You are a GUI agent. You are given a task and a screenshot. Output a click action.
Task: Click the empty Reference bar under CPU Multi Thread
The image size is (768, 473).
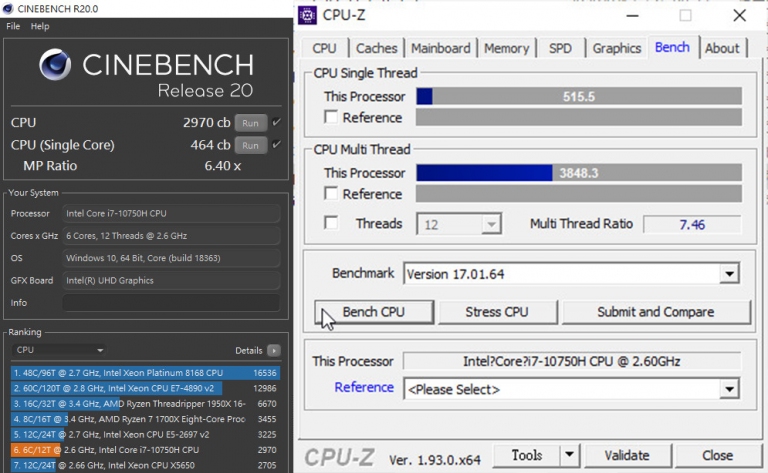578,193
